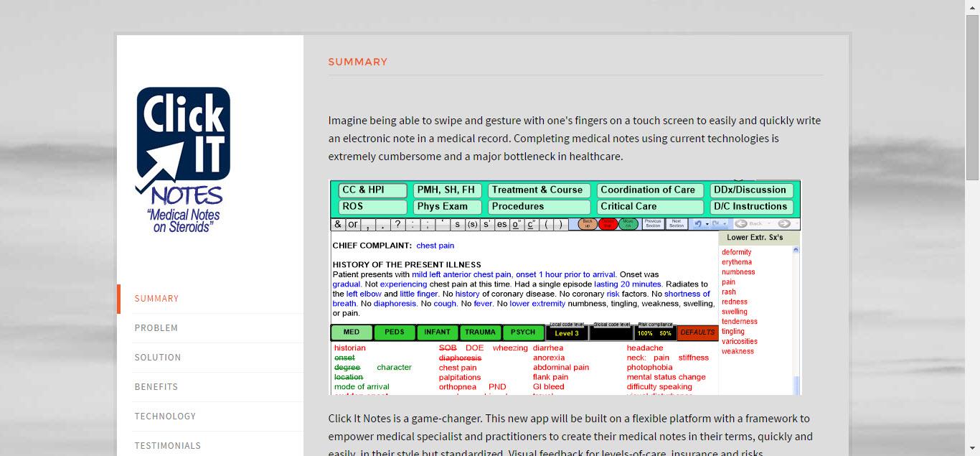Select the PSYCH template button
The height and width of the screenshot is (456, 980).
pos(523,332)
